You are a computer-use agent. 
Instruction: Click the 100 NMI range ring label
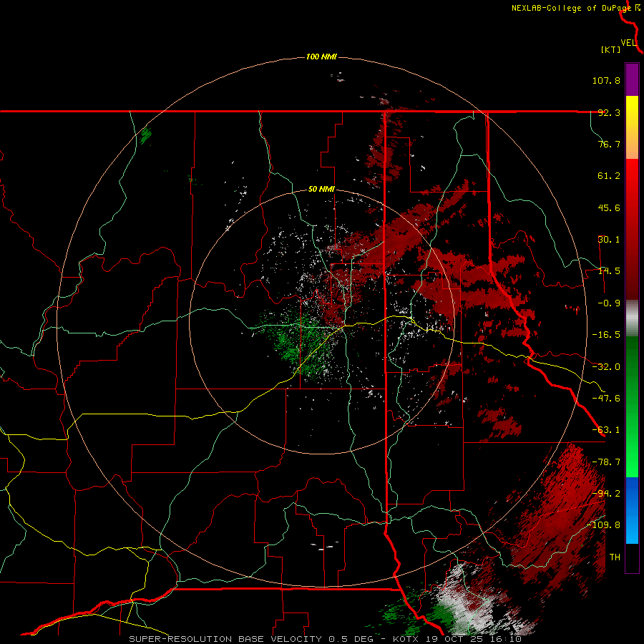[321, 57]
